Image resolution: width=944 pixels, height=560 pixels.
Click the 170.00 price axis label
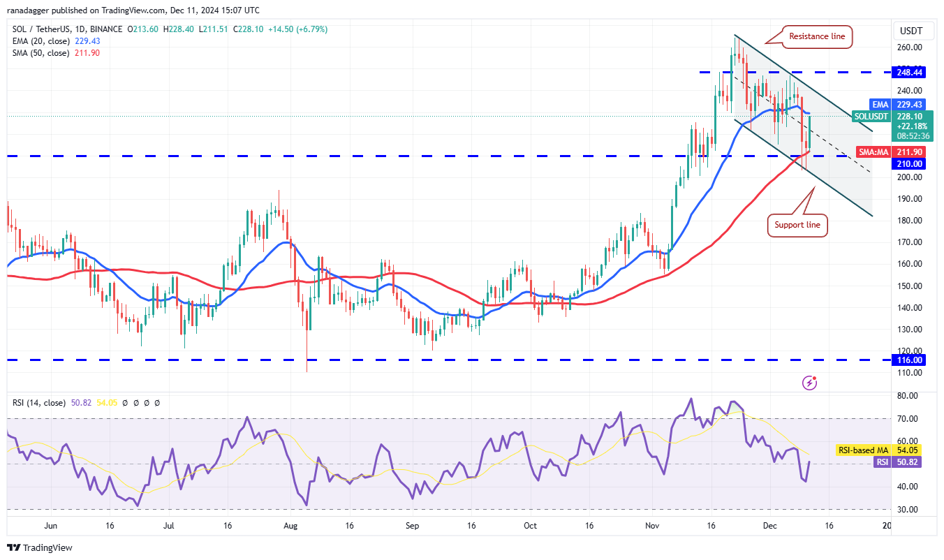click(x=911, y=242)
